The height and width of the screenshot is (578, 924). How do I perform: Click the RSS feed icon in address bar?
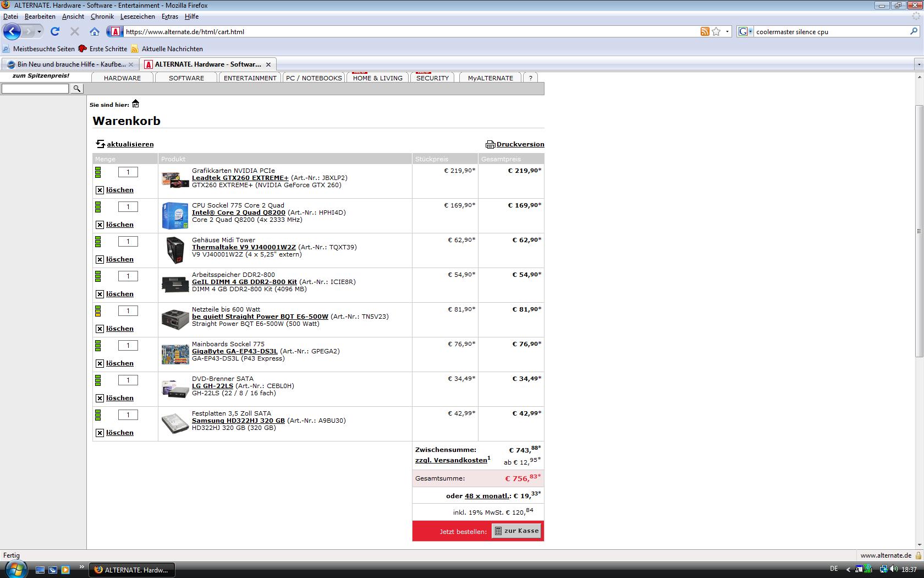[705, 31]
